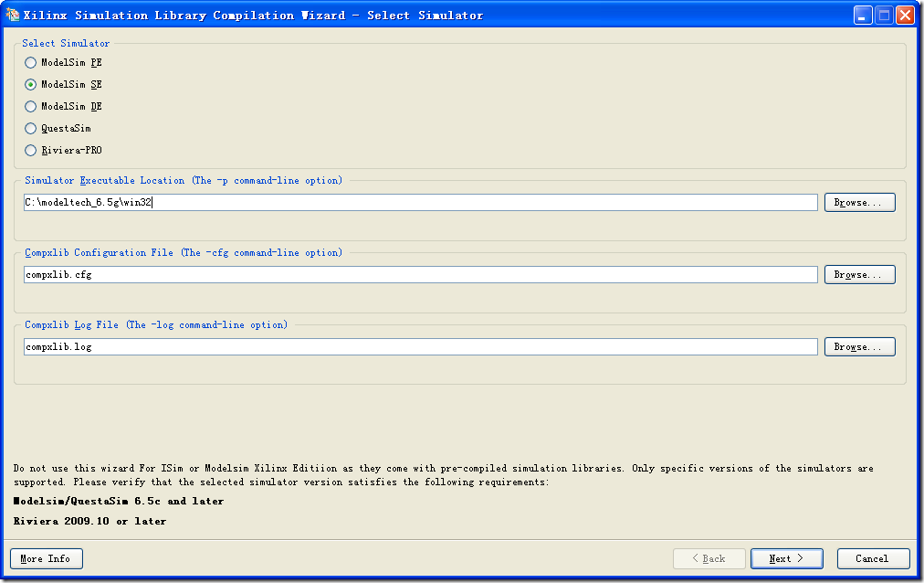Click the Simulator Executable Location text field
Viewport: 924px width, 583px height.
coord(420,203)
